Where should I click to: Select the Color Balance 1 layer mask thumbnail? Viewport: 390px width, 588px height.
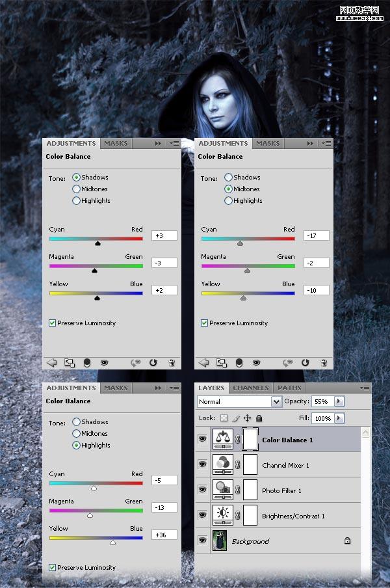pyautogui.click(x=250, y=439)
